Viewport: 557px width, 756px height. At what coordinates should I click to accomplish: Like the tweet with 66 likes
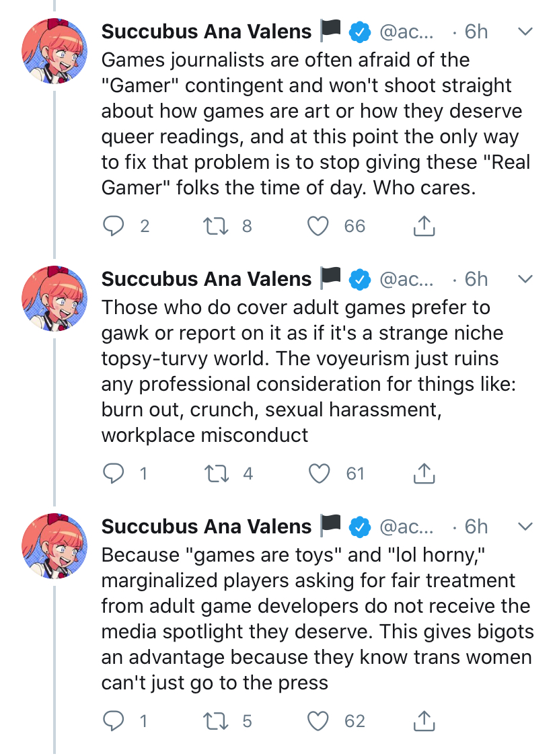(319, 227)
